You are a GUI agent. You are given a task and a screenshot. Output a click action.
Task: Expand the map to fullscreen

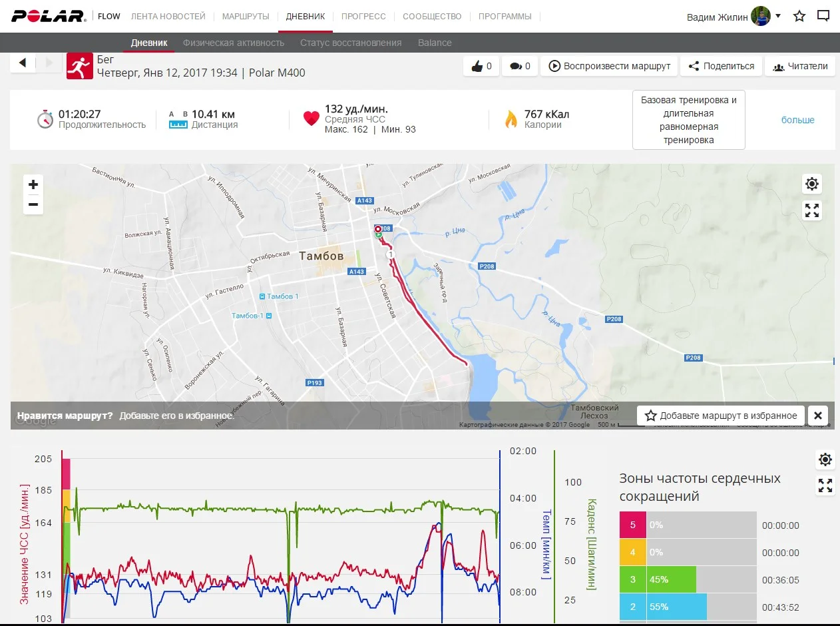(x=812, y=210)
